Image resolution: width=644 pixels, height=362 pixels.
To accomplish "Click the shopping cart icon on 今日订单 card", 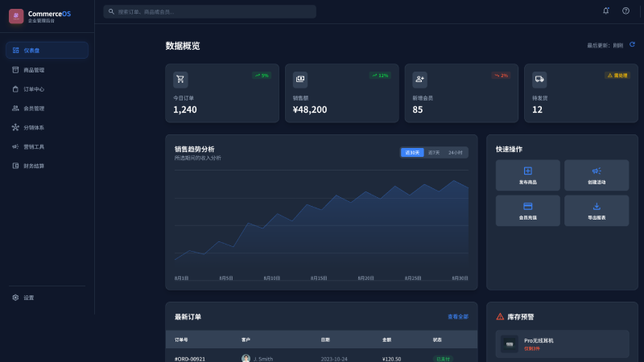I will 180,79.
